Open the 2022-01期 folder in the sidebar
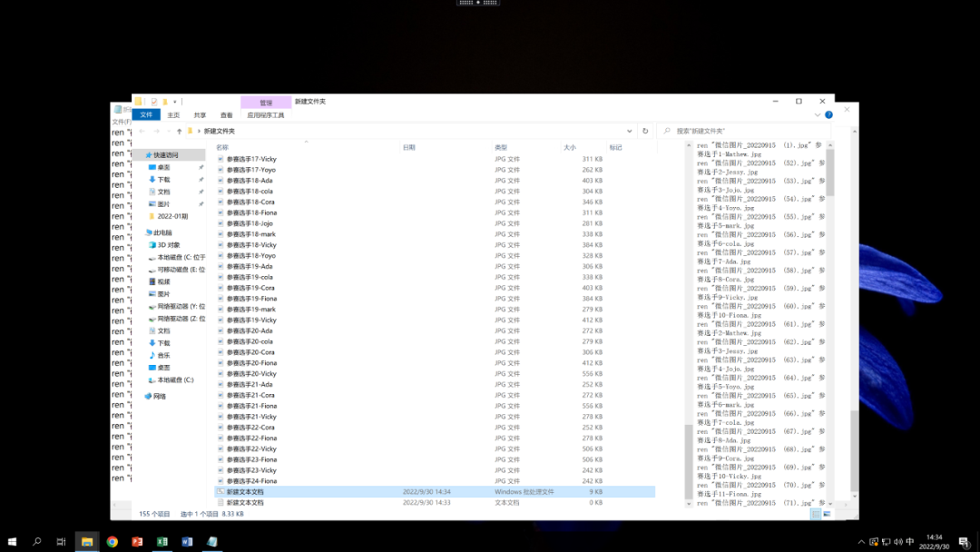 point(171,216)
